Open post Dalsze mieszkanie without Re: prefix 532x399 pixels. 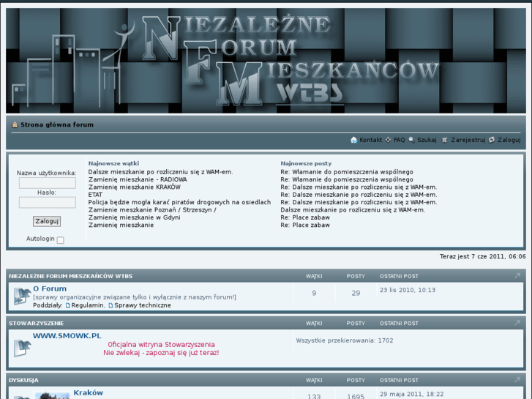[353, 210]
